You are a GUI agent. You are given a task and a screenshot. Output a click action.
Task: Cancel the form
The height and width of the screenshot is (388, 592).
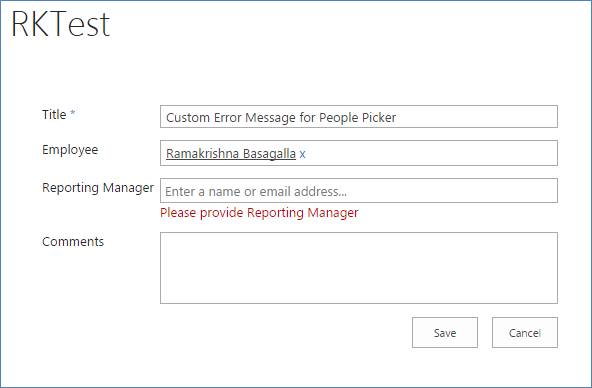(525, 333)
